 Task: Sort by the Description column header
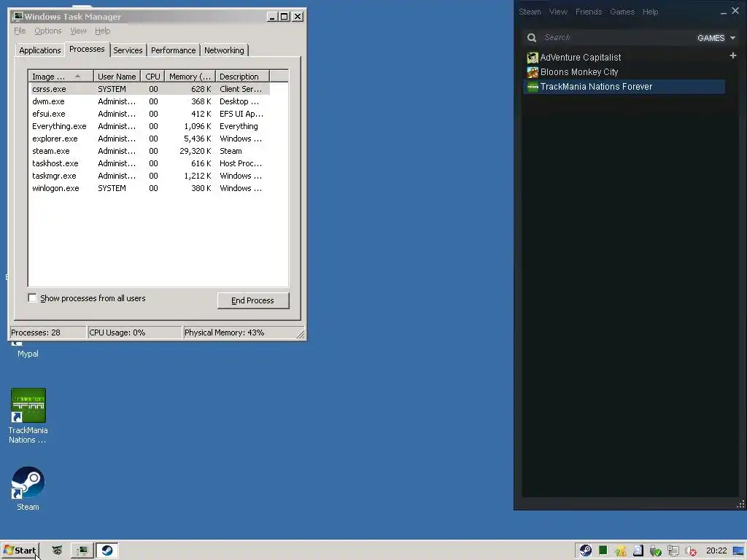[242, 76]
